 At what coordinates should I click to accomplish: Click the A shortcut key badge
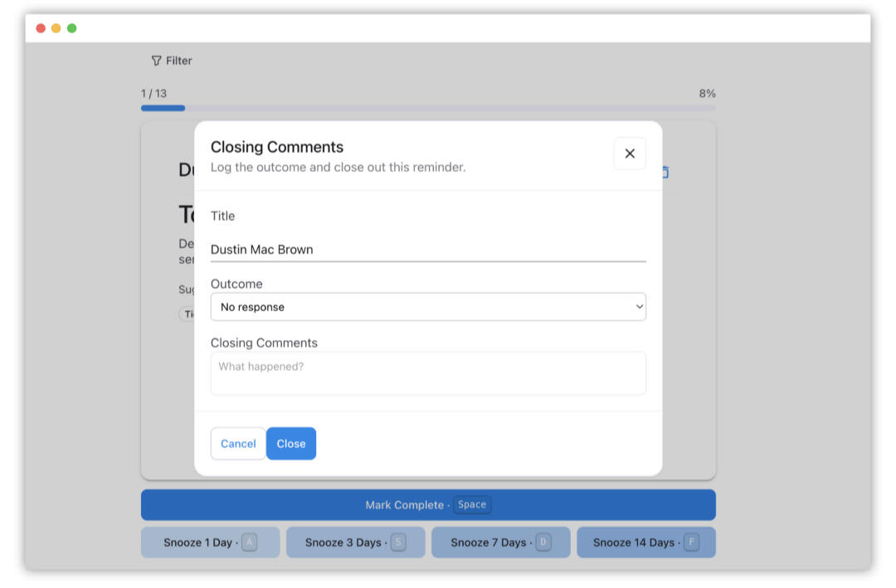(249, 542)
